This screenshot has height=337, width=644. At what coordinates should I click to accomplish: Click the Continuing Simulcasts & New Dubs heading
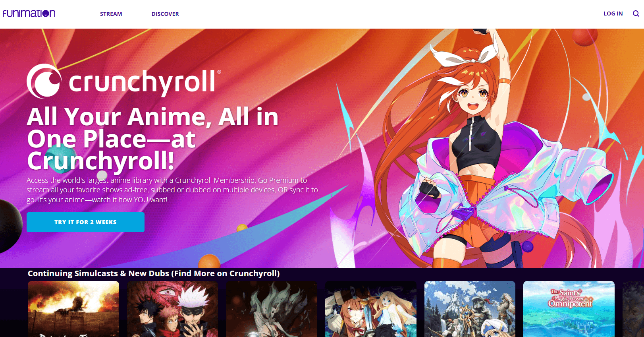point(154,273)
